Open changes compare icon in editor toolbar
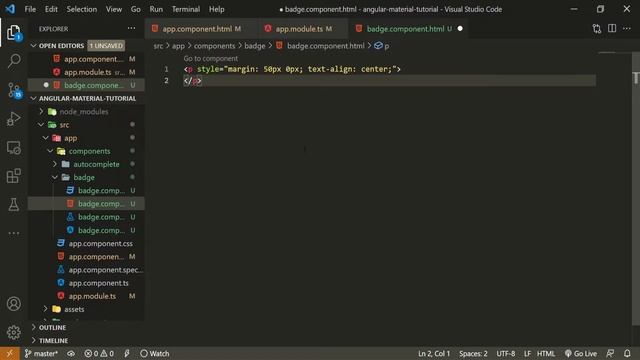Image resolution: width=640 pixels, height=360 pixels. coord(597,29)
